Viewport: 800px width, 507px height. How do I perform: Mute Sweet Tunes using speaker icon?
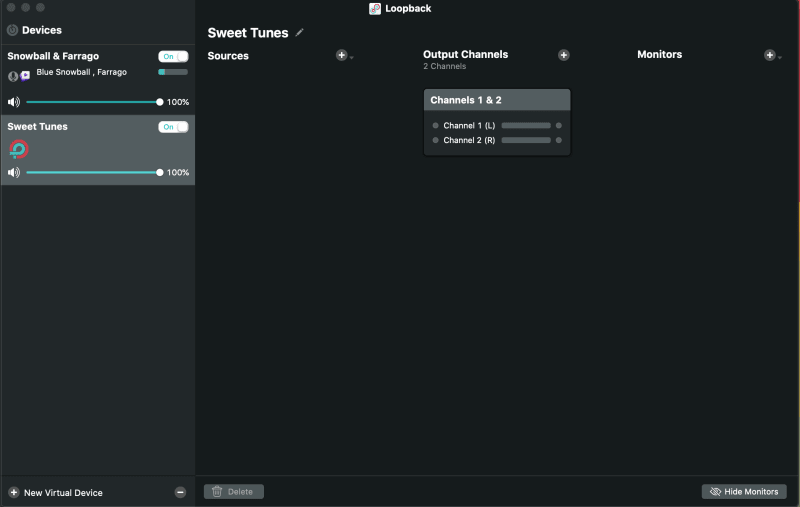(14, 172)
